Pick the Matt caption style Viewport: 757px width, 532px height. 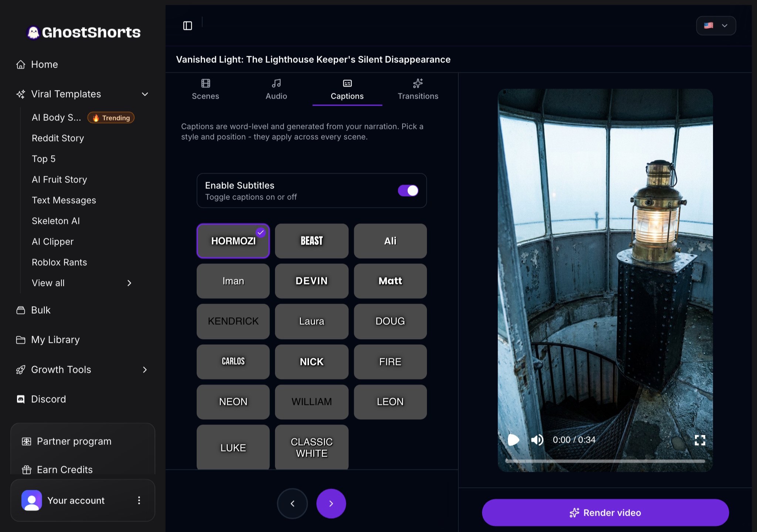[390, 281]
